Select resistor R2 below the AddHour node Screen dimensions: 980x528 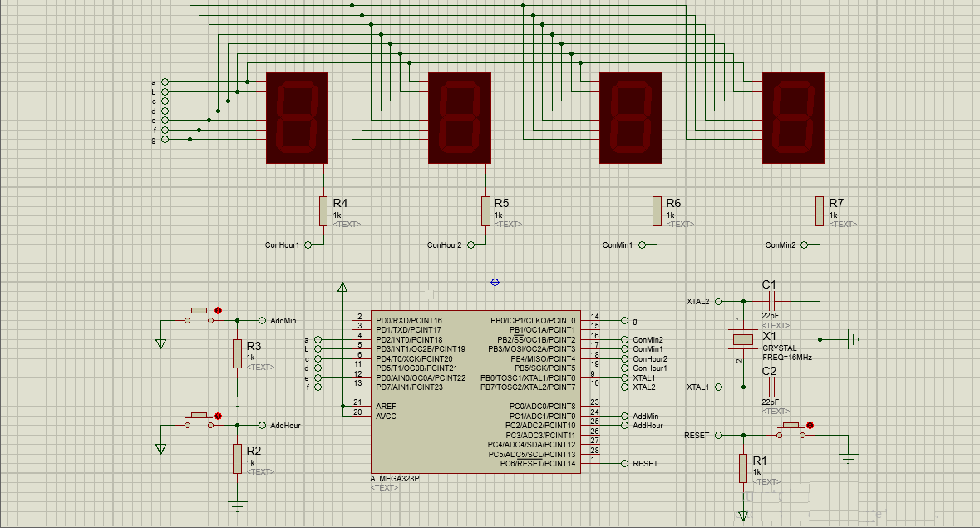(x=237, y=459)
